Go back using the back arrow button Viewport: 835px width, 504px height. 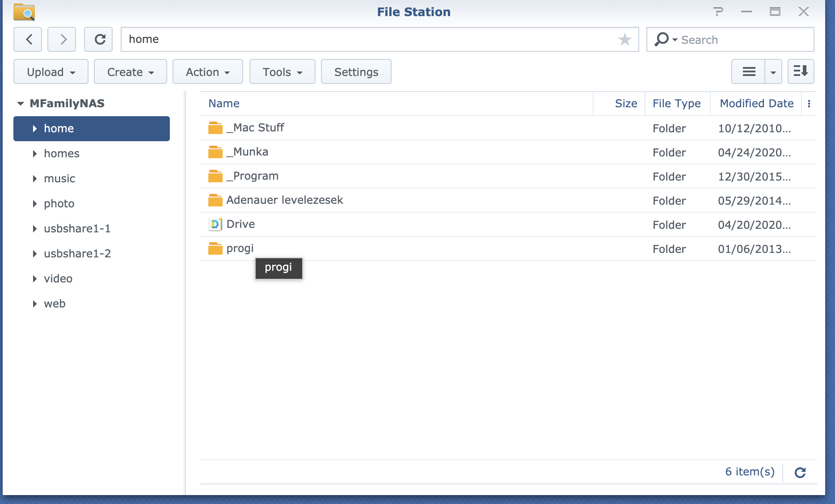point(28,39)
